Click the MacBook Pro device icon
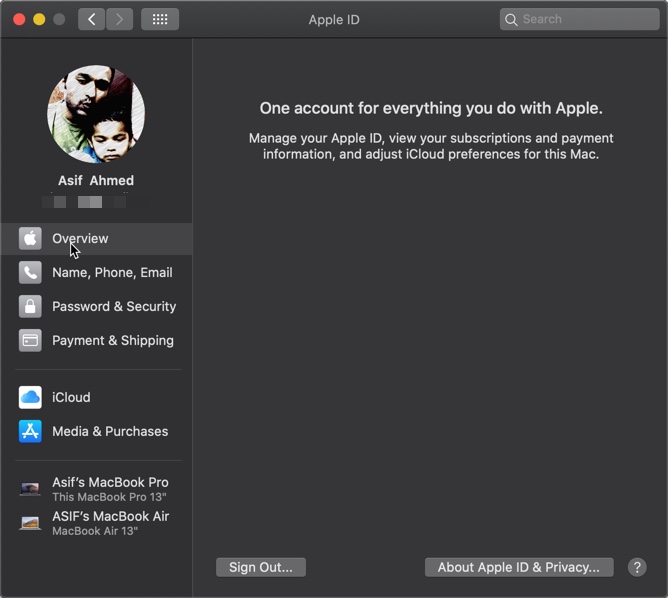 click(x=30, y=489)
